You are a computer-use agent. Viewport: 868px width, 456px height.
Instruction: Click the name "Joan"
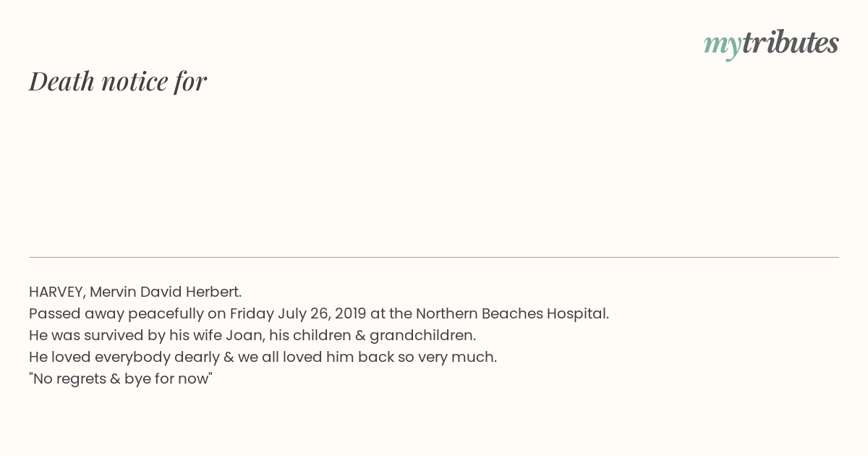(x=242, y=335)
